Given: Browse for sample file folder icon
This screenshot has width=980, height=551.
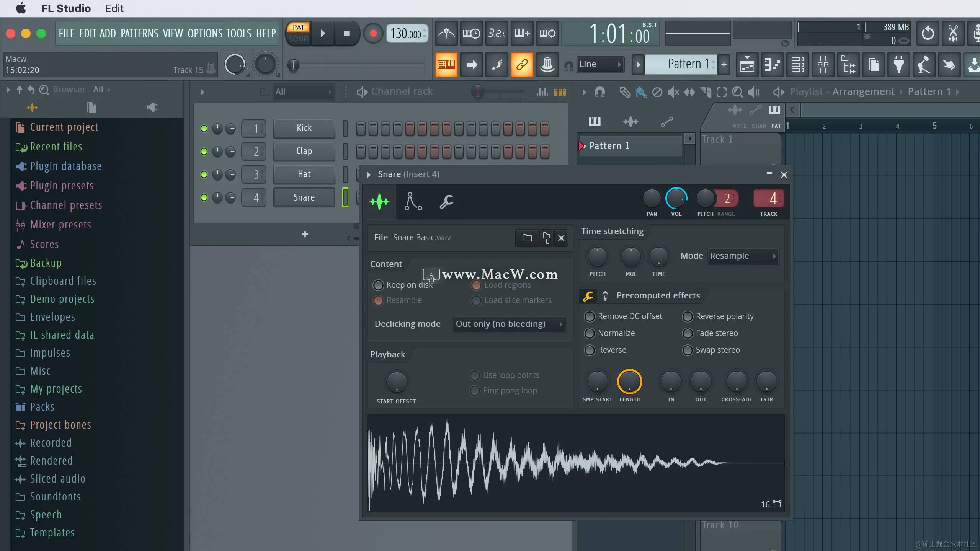Looking at the screenshot, I should coord(527,238).
